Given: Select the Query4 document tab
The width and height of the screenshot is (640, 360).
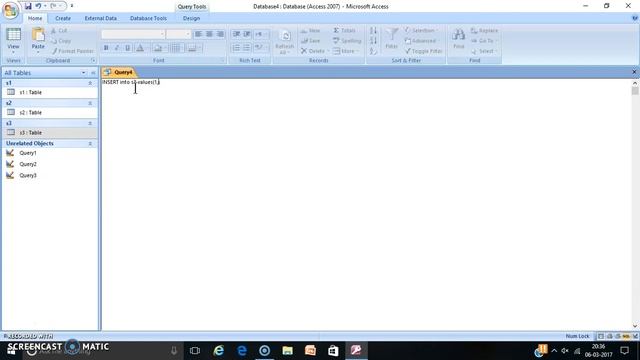Looking at the screenshot, I should 119,72.
